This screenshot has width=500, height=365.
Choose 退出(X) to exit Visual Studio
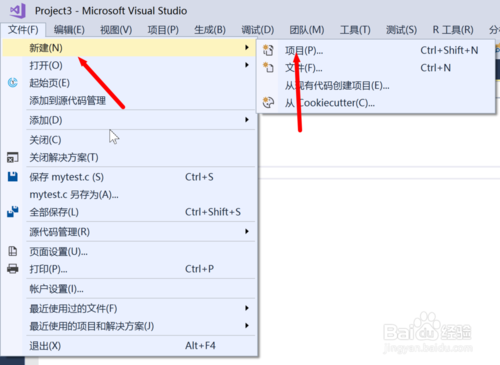[129, 345]
